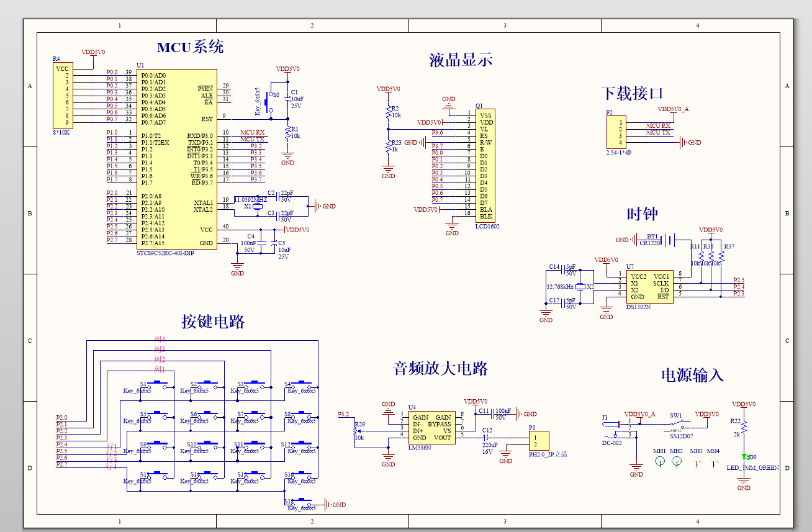Image resolution: width=812 pixels, height=532 pixels.
Task: Click the 下载接口 section title
Action: coord(632,94)
